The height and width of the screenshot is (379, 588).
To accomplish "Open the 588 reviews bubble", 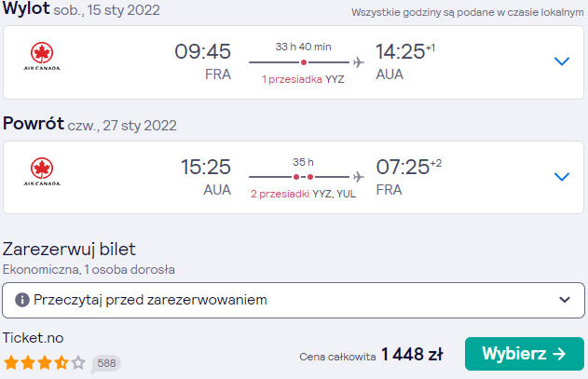I will pyautogui.click(x=106, y=363).
